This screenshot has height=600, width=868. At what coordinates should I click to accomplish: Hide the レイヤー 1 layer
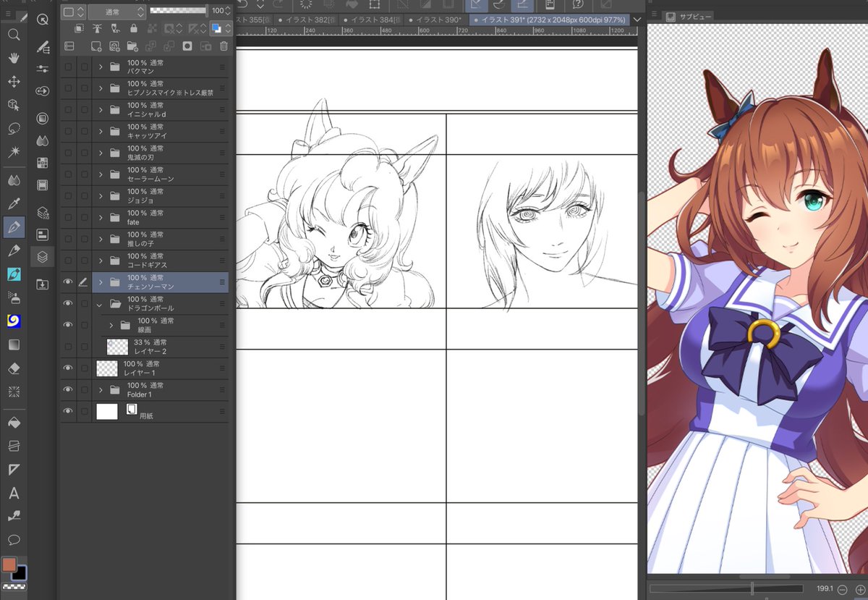(68, 368)
